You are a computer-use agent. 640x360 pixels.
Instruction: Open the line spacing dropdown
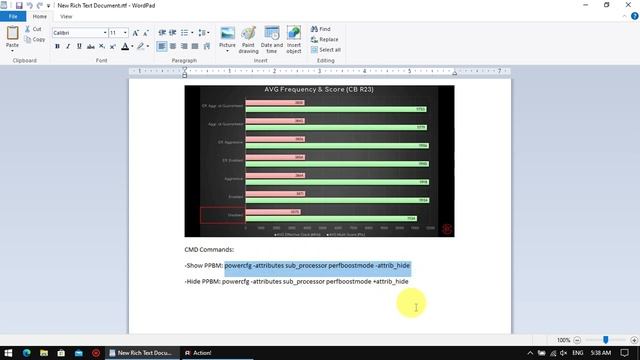click(x=204, y=33)
